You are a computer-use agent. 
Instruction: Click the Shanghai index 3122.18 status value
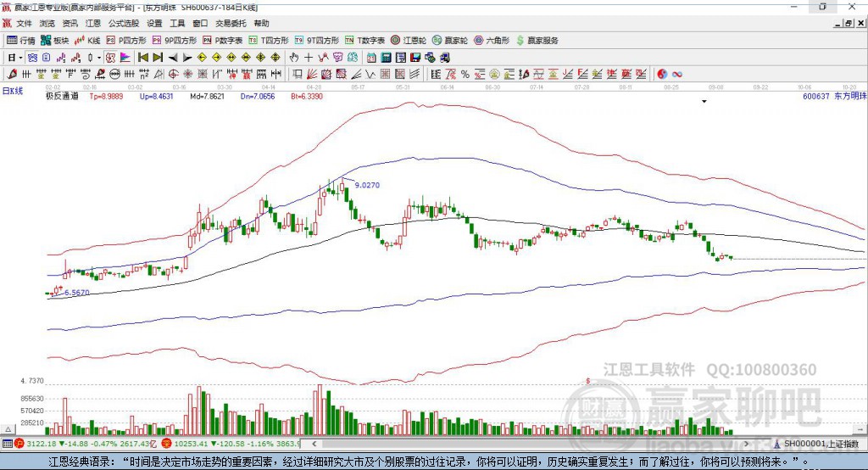[41, 444]
